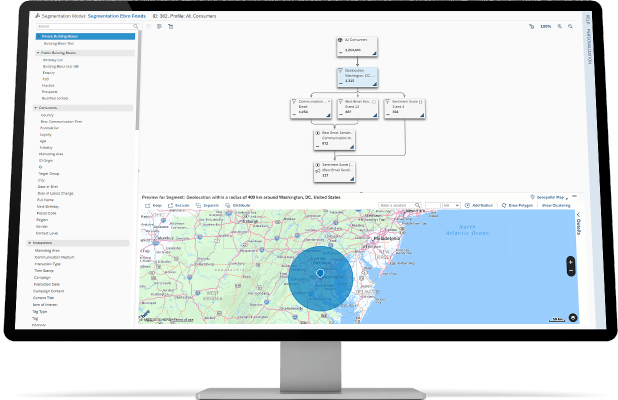Toggle Show Clustering on the map

click(556, 205)
